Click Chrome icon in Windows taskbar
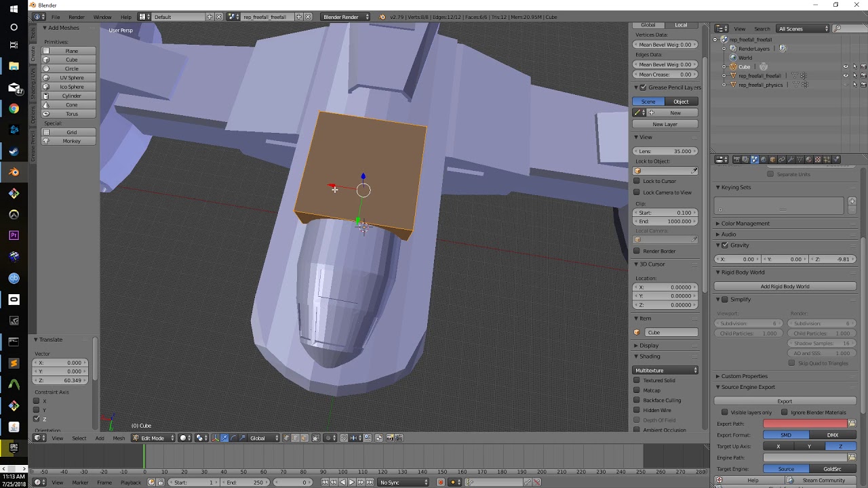The height and width of the screenshot is (488, 868). (x=14, y=108)
